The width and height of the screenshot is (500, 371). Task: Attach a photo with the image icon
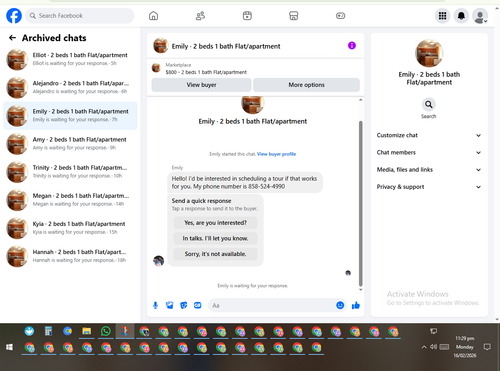(170, 305)
